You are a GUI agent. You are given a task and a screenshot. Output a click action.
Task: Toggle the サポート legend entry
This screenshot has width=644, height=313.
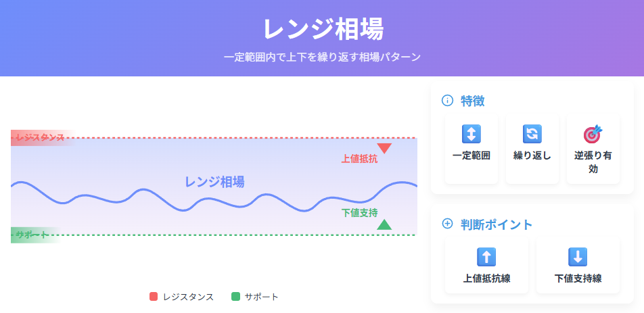coord(254,297)
